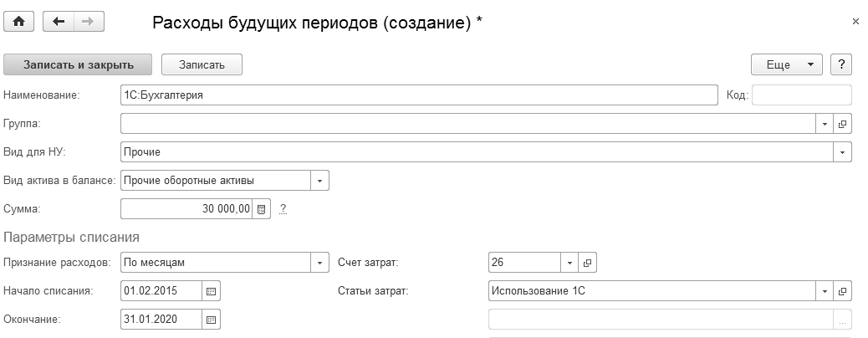Open help with the ? button

point(840,64)
